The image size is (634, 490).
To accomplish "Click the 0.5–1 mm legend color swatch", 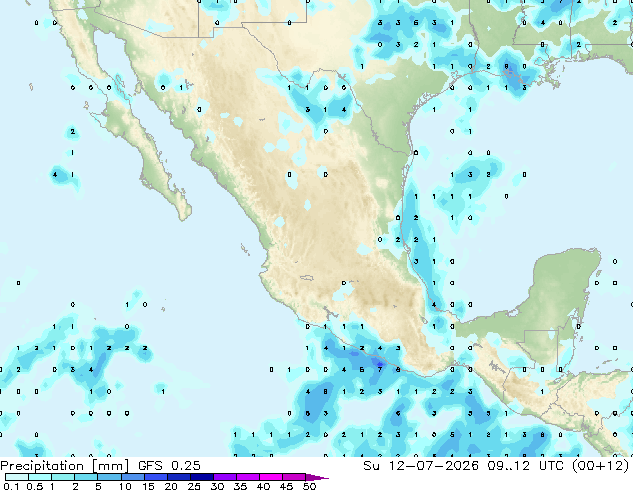I will point(40,477).
